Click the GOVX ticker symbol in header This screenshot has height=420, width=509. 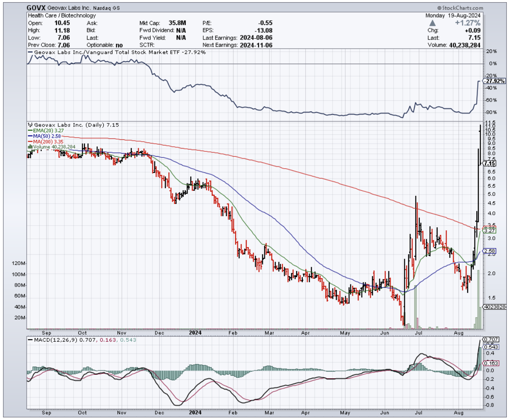click(x=36, y=8)
